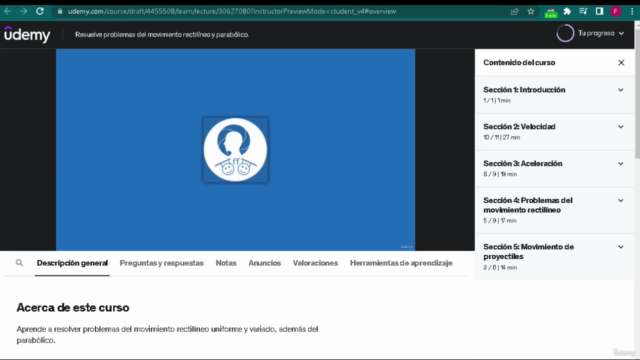Select the Descripción general tab
This screenshot has height=360, width=640.
72,263
